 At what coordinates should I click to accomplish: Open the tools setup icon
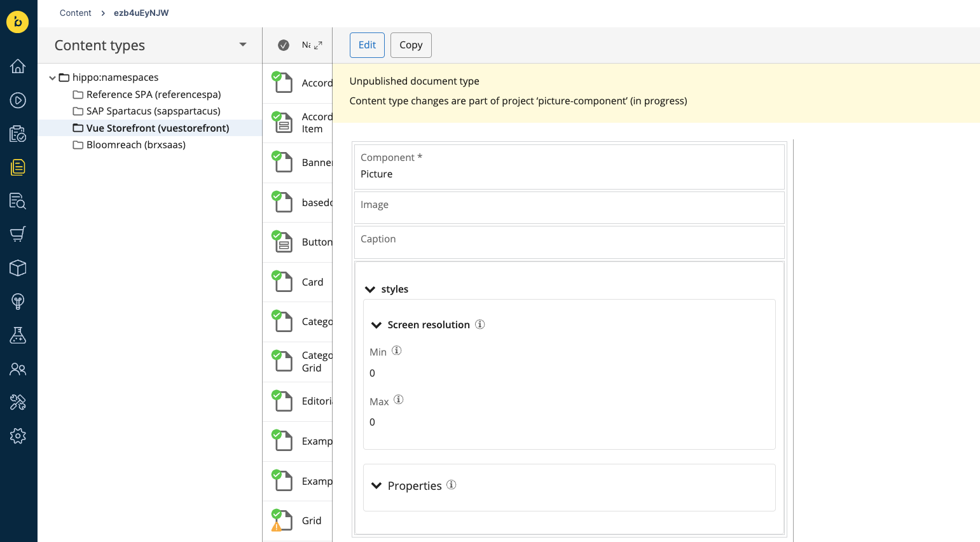(x=18, y=402)
